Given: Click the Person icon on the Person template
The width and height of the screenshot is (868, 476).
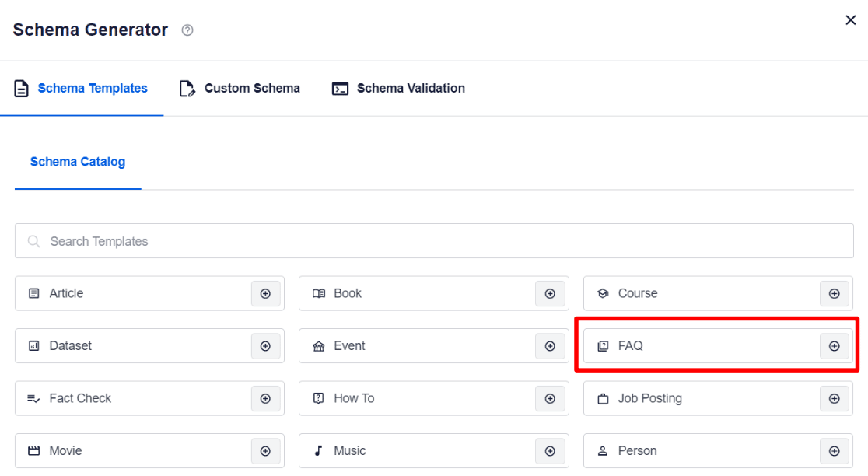Looking at the screenshot, I should [604, 450].
